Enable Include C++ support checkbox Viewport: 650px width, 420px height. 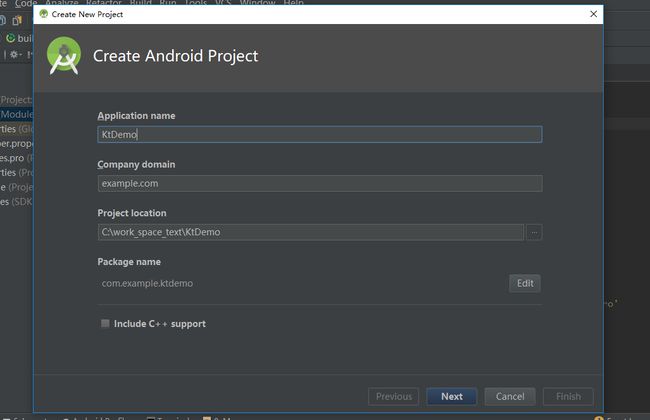point(105,323)
